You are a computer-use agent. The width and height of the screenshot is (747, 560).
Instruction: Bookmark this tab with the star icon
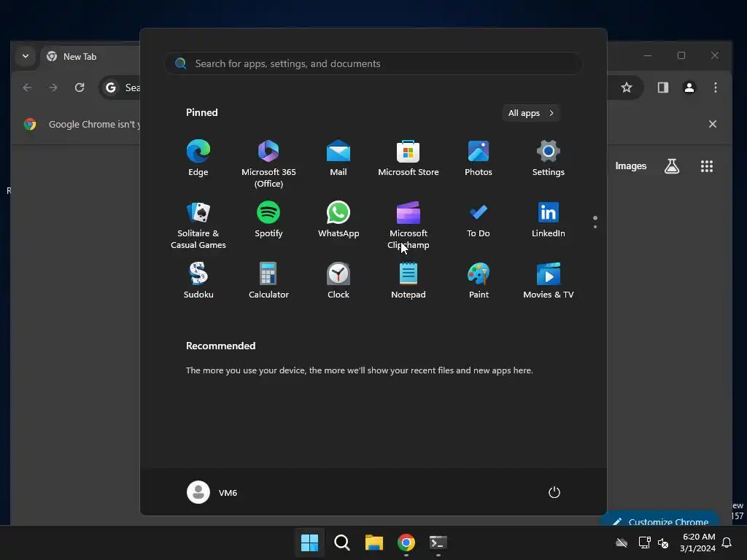[627, 87]
